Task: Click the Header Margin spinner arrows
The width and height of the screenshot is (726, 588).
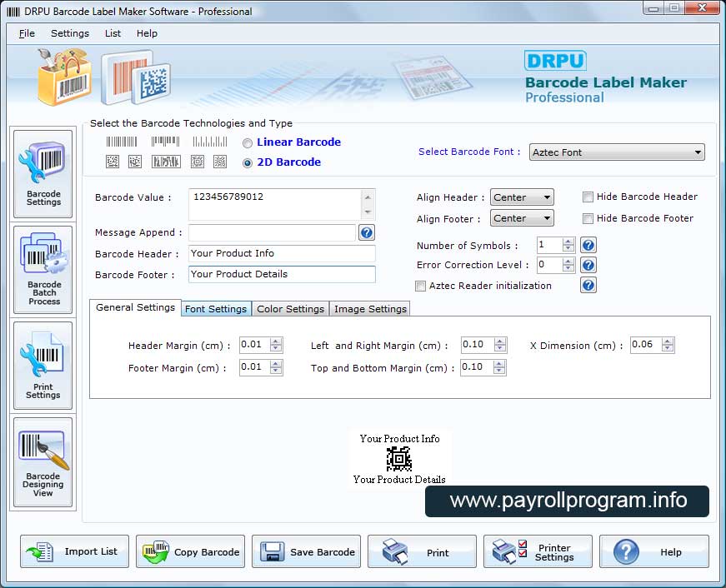Action: point(276,345)
